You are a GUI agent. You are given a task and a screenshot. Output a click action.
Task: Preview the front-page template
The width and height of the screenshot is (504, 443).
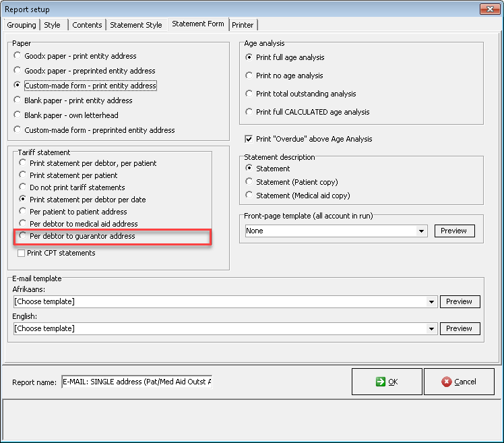click(x=454, y=231)
